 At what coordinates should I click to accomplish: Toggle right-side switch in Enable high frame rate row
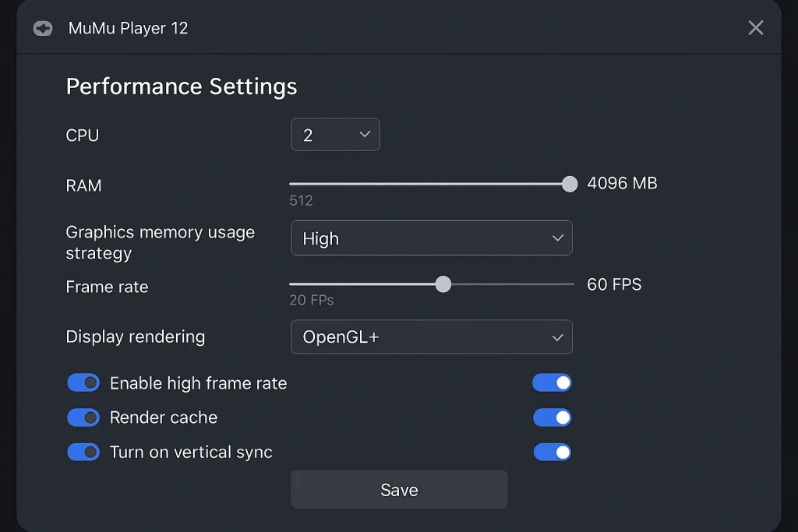(x=552, y=382)
